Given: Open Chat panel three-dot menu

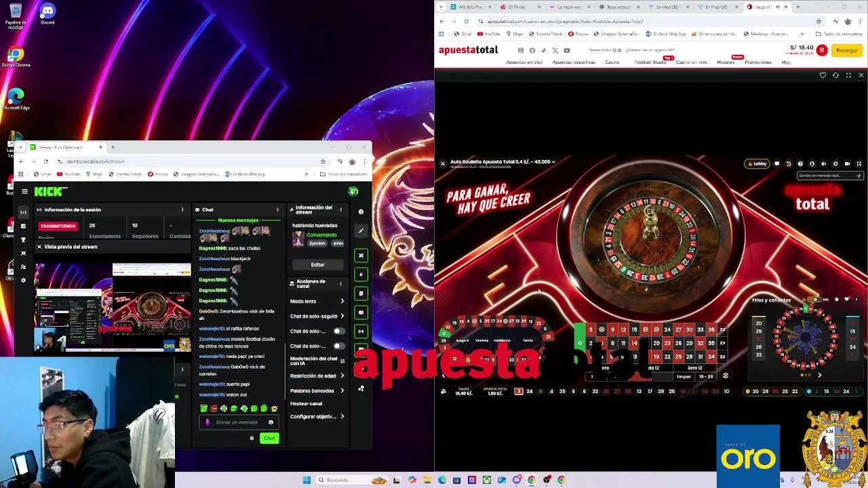Looking at the screenshot, I should 277,210.
